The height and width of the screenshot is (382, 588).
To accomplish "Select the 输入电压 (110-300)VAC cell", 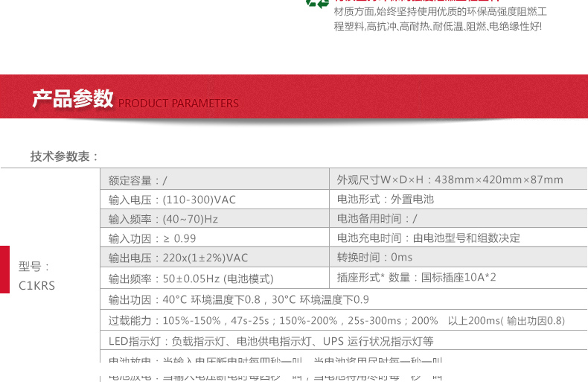I will click(x=215, y=200).
